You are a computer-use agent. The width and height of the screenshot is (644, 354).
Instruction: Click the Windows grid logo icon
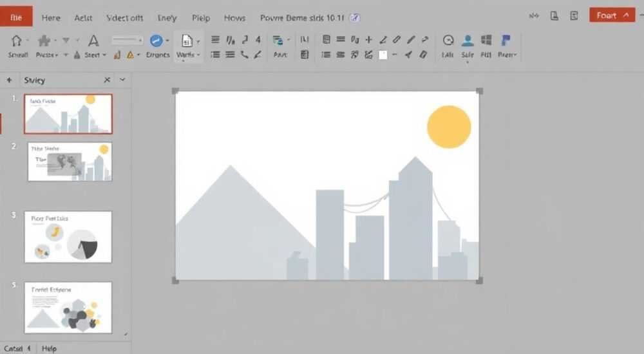[x=486, y=40]
